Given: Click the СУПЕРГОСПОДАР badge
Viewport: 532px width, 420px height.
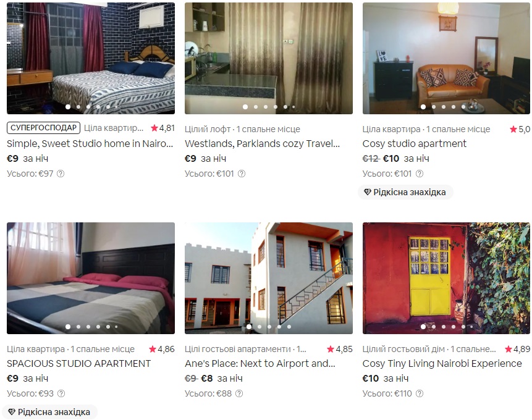Looking at the screenshot, I should pyautogui.click(x=43, y=128).
